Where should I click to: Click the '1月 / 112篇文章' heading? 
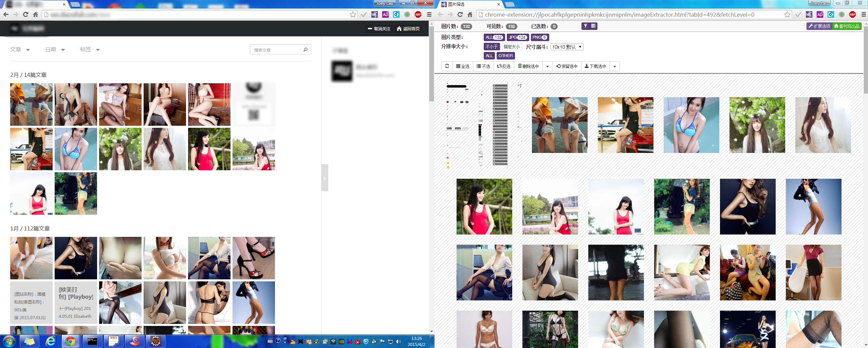pos(30,228)
